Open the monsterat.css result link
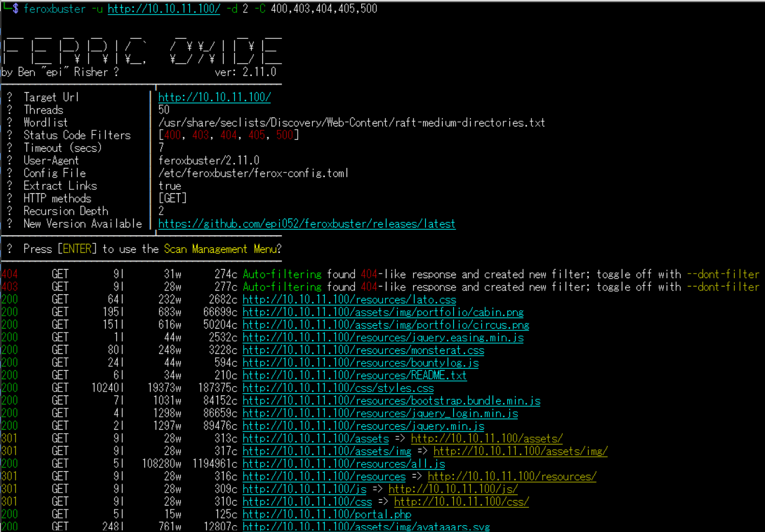This screenshot has width=765, height=532. (x=363, y=350)
